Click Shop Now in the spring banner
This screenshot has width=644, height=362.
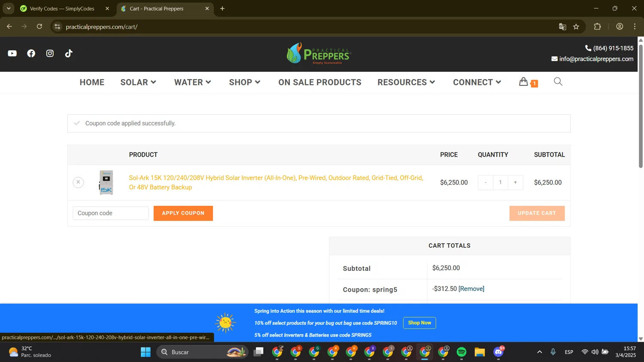[x=419, y=323]
